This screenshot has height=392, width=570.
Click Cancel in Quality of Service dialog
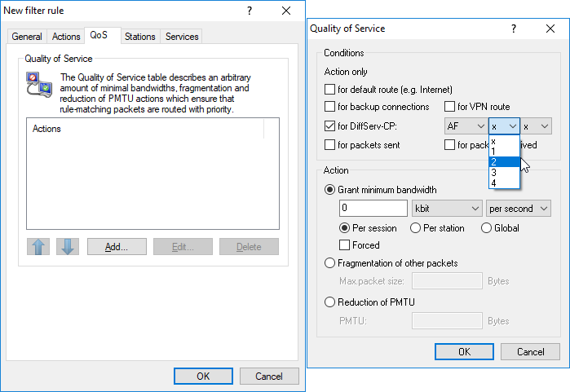point(528,352)
